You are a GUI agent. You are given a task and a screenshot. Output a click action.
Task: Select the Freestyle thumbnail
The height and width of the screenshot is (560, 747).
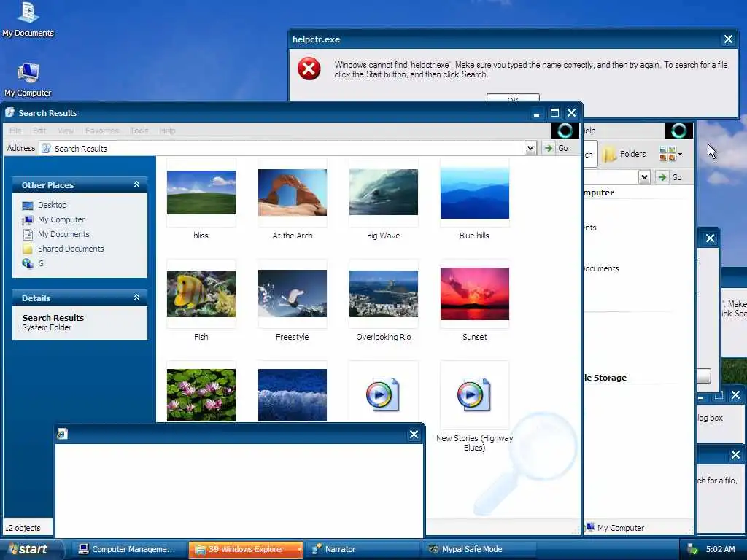click(x=293, y=293)
